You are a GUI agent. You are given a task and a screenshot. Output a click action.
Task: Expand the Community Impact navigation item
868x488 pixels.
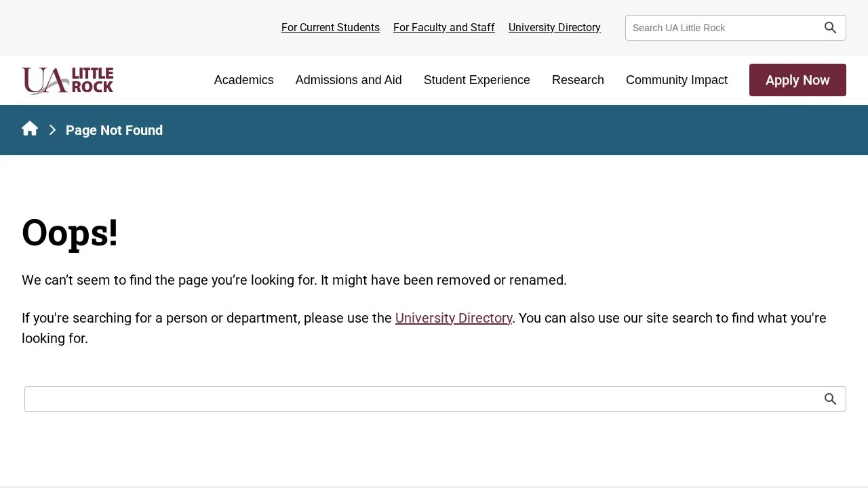[677, 80]
